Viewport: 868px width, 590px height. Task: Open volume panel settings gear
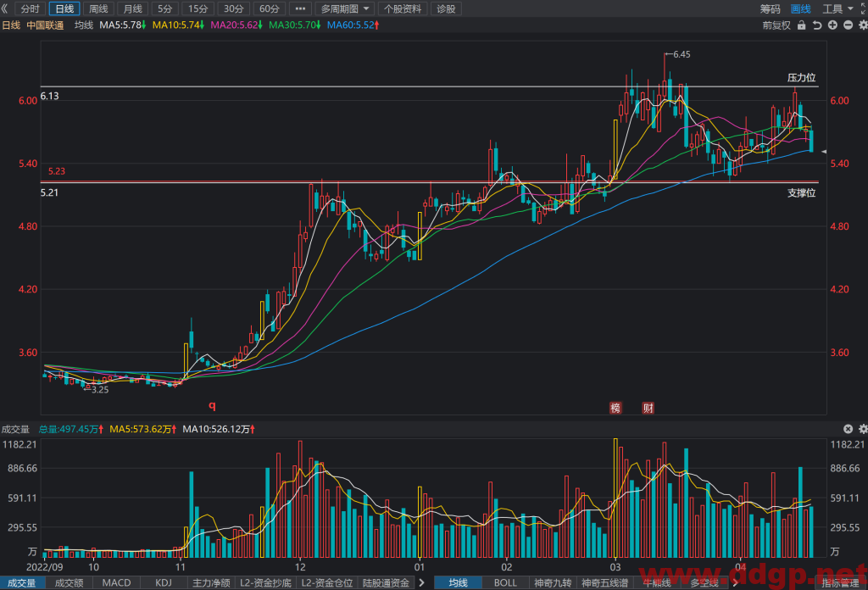click(x=862, y=428)
